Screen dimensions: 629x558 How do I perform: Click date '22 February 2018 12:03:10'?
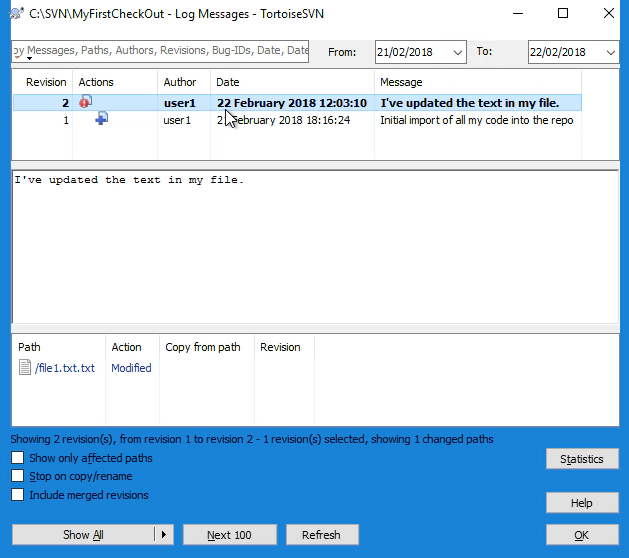(292, 103)
